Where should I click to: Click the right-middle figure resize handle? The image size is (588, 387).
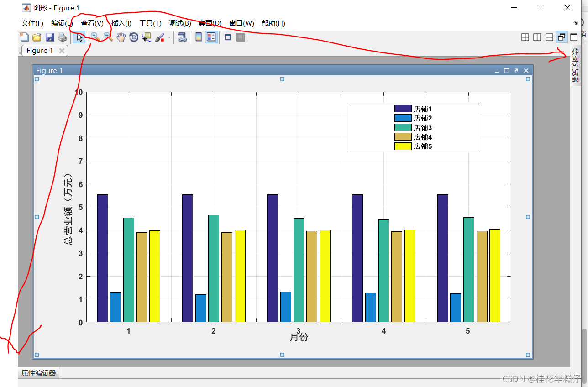tap(528, 217)
